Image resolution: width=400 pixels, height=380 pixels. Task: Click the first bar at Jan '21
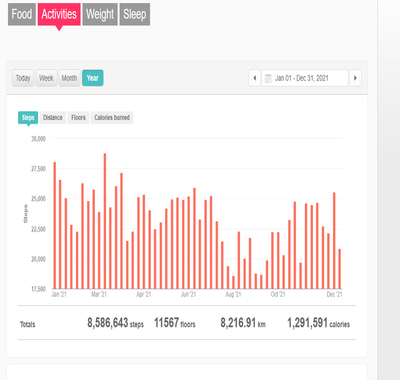(55, 225)
